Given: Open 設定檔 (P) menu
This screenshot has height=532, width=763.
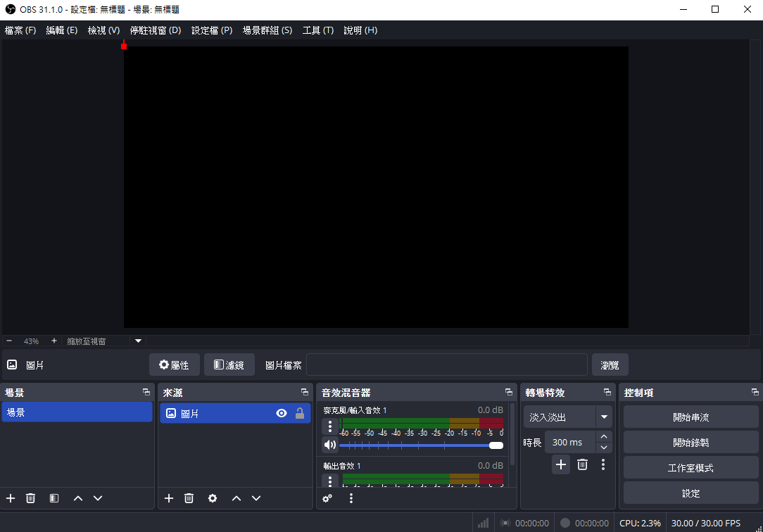Looking at the screenshot, I should pyautogui.click(x=212, y=30).
